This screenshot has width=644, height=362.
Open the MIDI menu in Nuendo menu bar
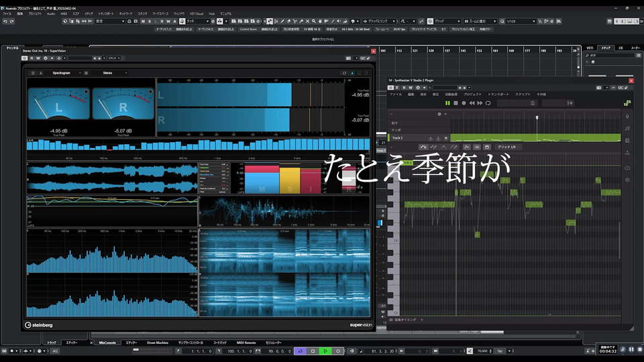pos(64,13)
